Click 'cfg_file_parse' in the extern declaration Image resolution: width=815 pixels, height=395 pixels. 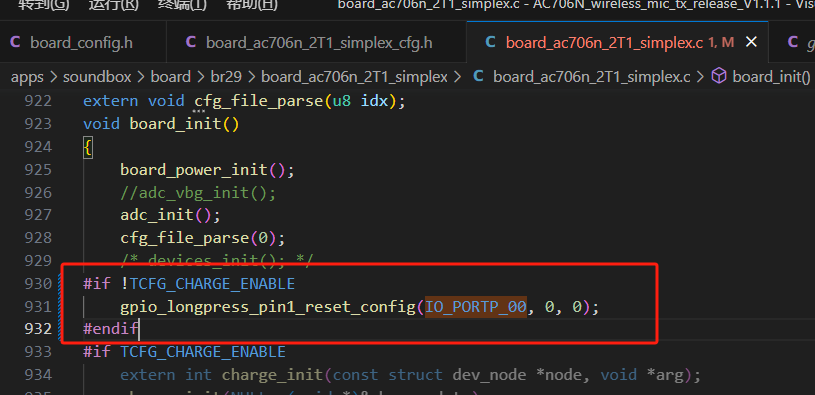259,101
